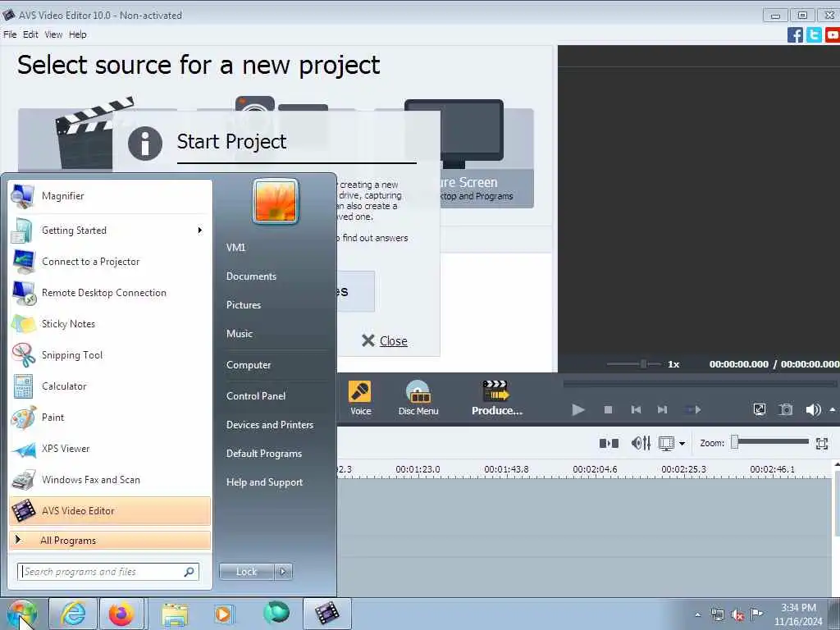Viewport: 840px width, 630px height.
Task: Start playback with the Play button
Action: pos(578,410)
